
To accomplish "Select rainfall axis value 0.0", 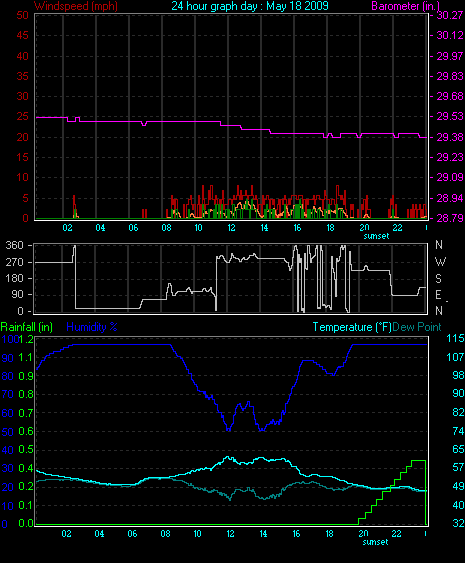I will (25, 524).
